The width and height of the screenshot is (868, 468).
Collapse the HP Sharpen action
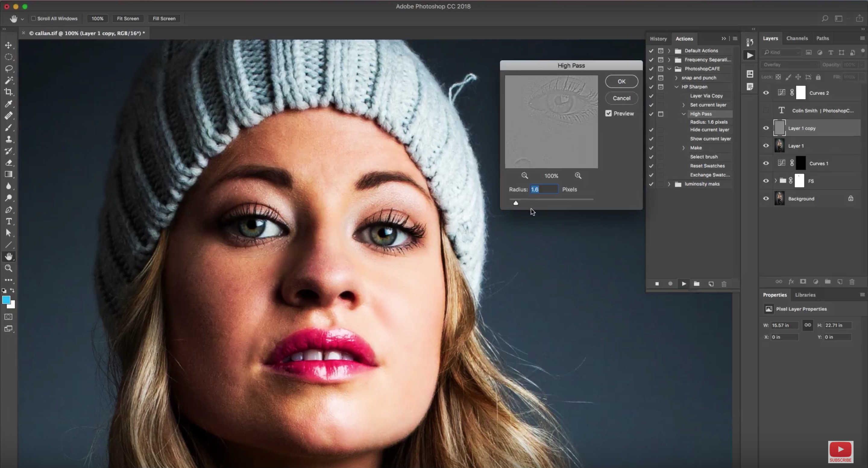coord(676,87)
